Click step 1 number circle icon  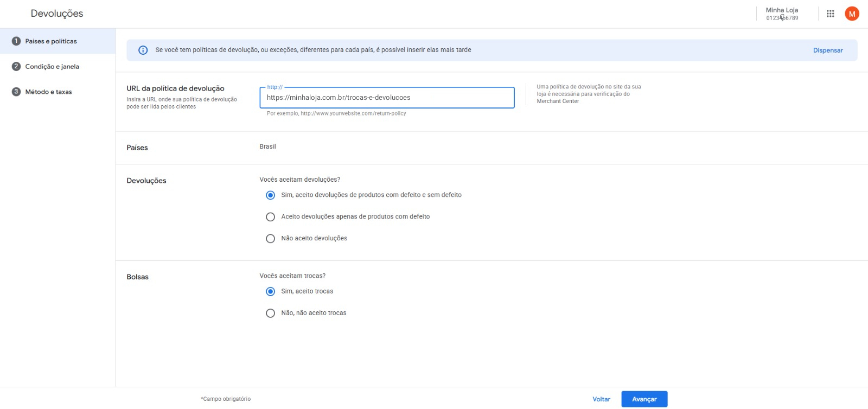(x=16, y=41)
